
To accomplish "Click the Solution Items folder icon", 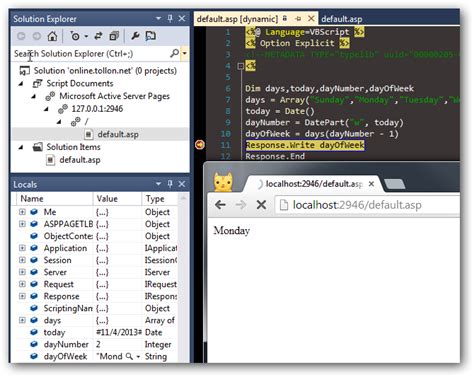I will (x=38, y=147).
